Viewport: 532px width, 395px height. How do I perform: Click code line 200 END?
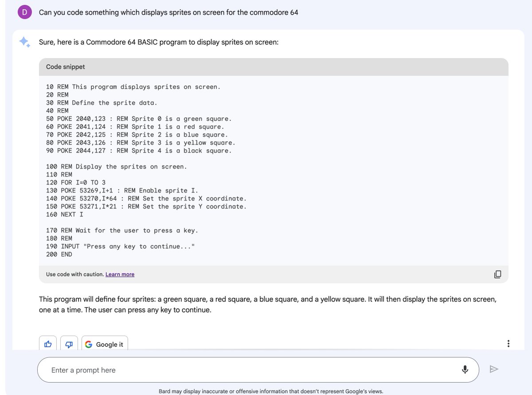(x=59, y=254)
